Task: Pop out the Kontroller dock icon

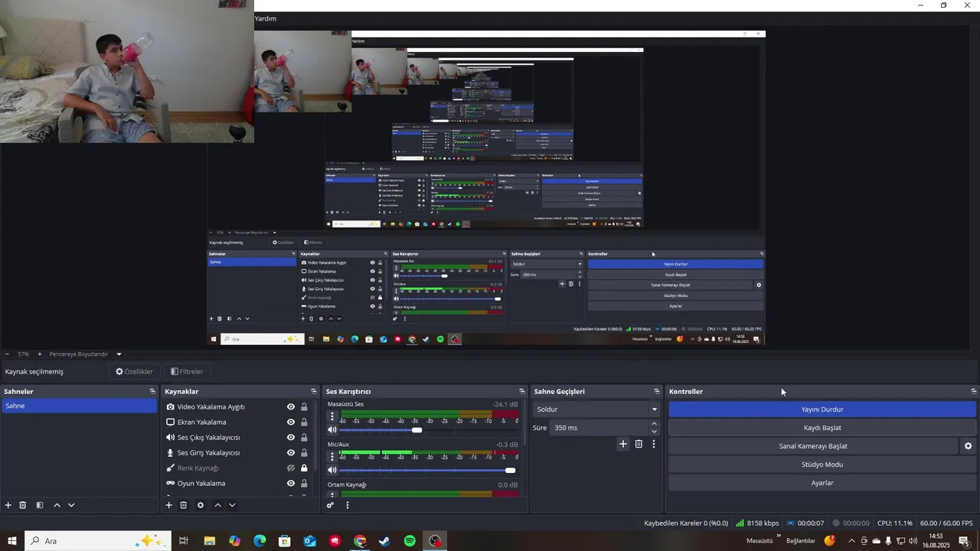Action: click(x=973, y=391)
